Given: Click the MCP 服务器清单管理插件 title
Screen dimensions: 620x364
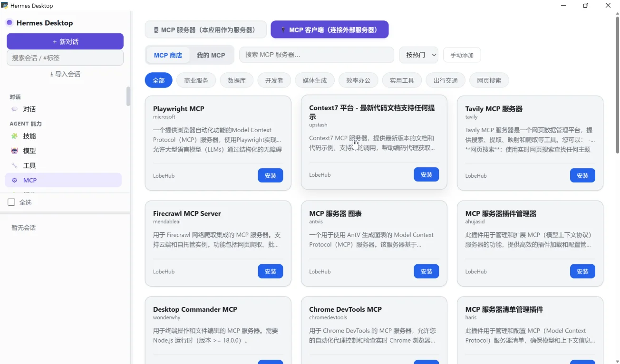Looking at the screenshot, I should [x=504, y=309].
